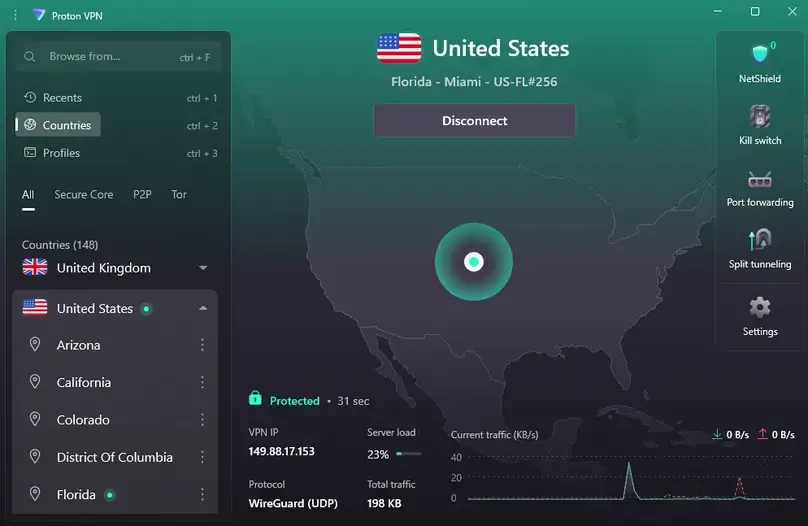Screen dimensions: 808x526
Task: Switch to the Secure Core tab
Action: tap(83, 195)
